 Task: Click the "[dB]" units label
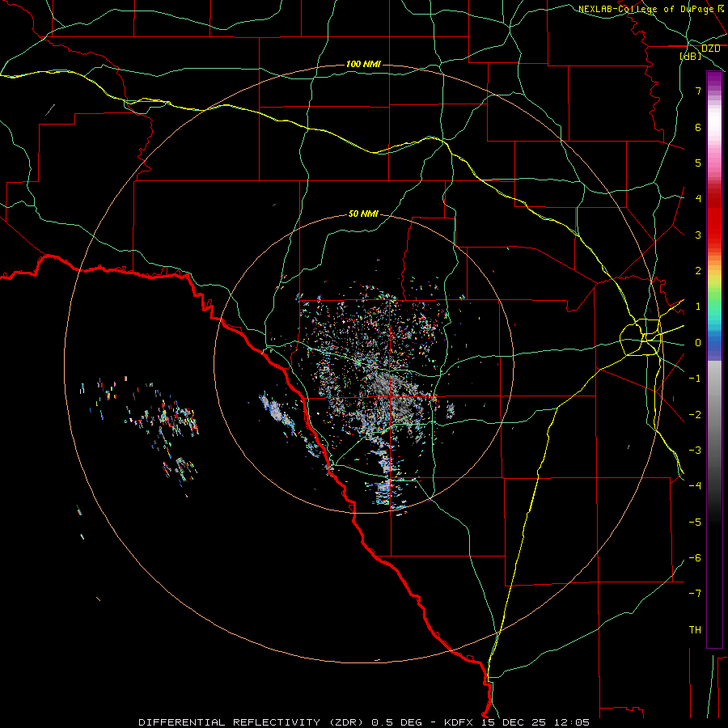(x=690, y=56)
